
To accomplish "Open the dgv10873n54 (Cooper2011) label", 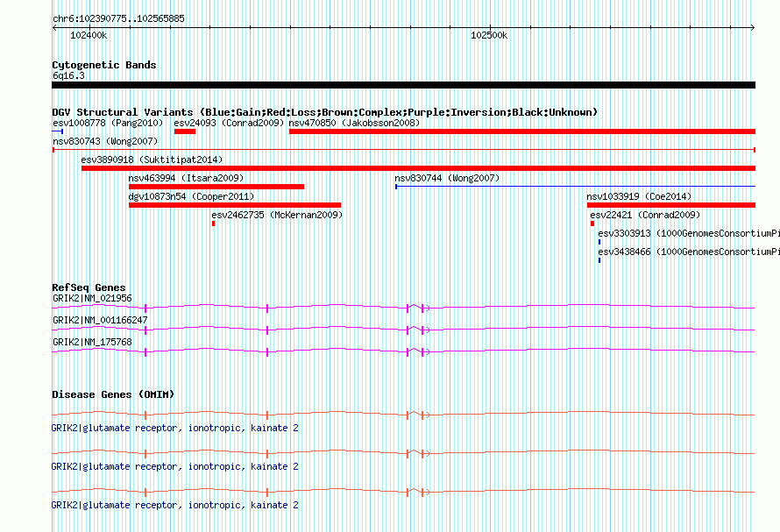I will coord(191,196).
